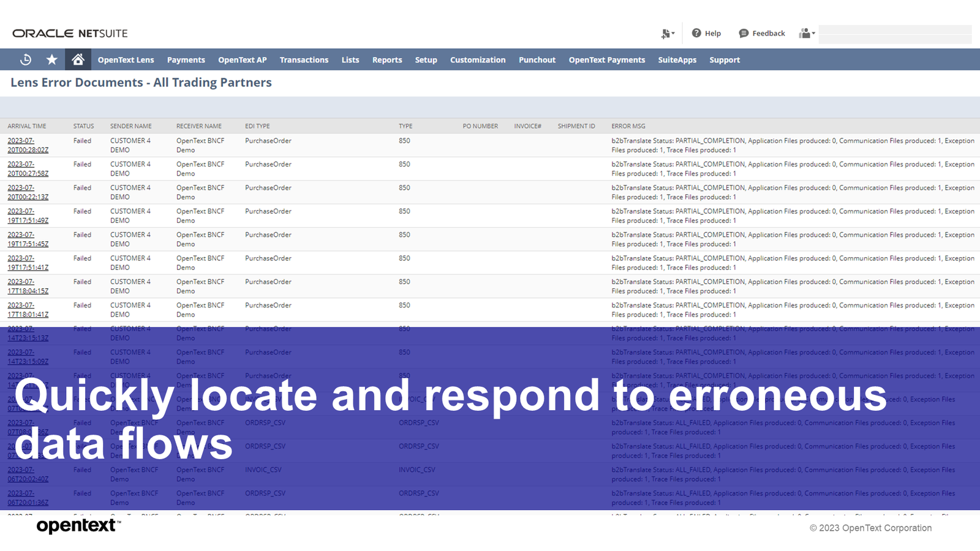Open the Punchout menu

coord(537,60)
